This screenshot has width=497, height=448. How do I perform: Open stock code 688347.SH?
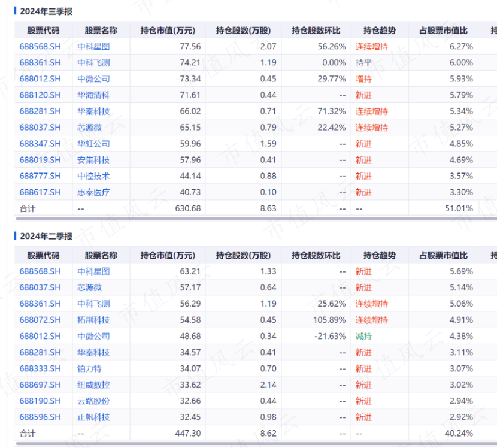[40, 144]
